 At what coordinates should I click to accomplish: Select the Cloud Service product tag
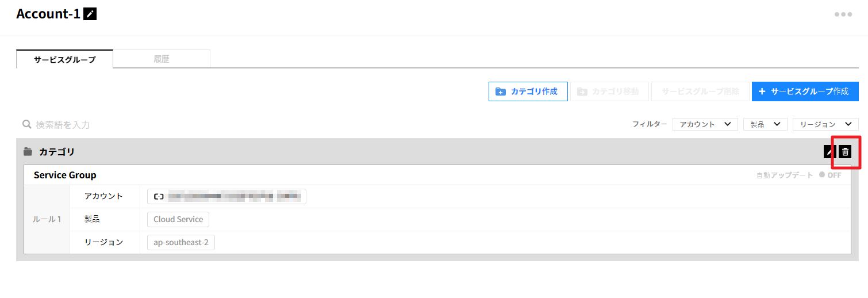[x=178, y=219]
